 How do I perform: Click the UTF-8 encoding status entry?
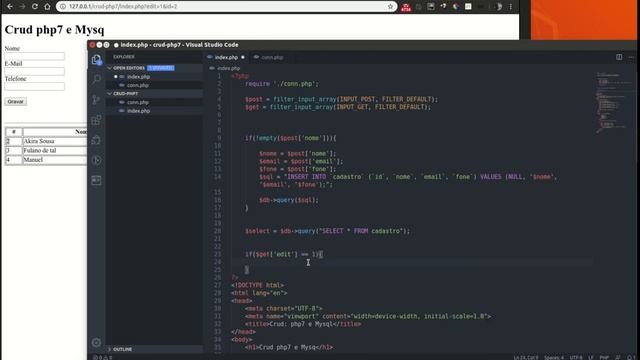pos(576,358)
